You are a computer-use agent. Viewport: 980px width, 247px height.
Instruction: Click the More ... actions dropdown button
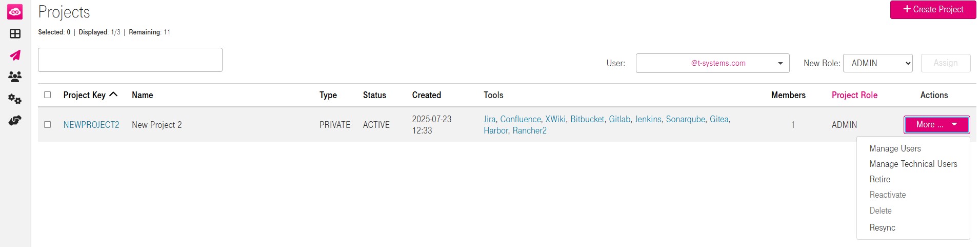[x=936, y=124]
